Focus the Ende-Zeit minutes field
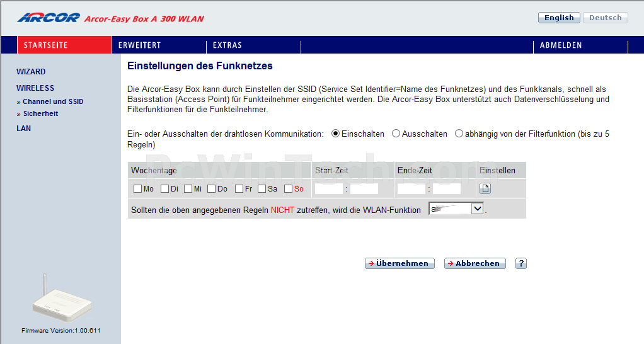The width and height of the screenshot is (644, 344). point(446,189)
